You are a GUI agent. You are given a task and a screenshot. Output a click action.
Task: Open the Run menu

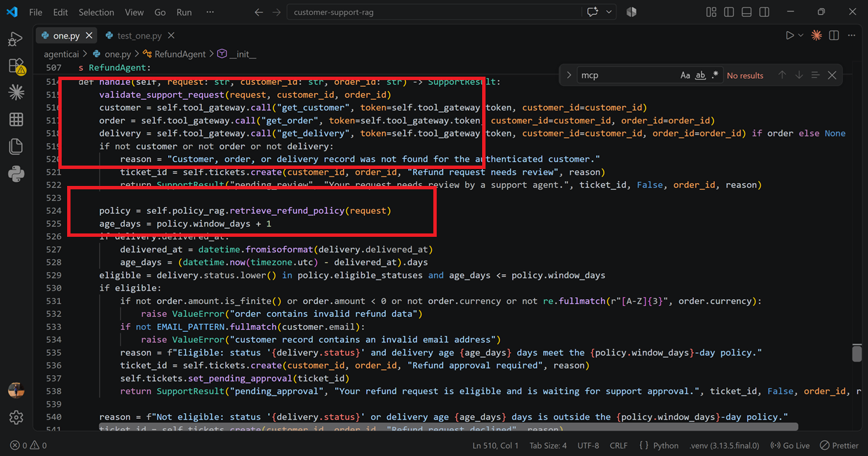coord(184,12)
